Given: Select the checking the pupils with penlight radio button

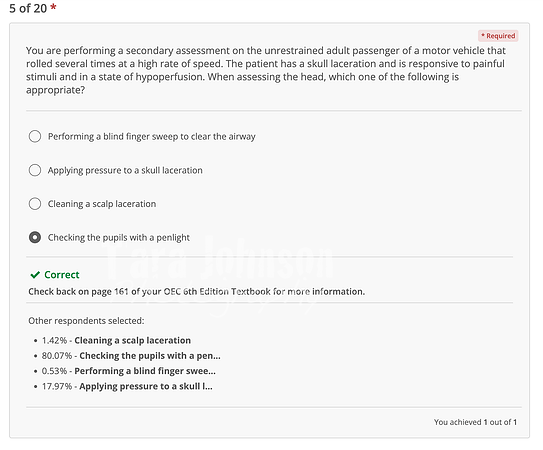Looking at the screenshot, I should (x=35, y=237).
